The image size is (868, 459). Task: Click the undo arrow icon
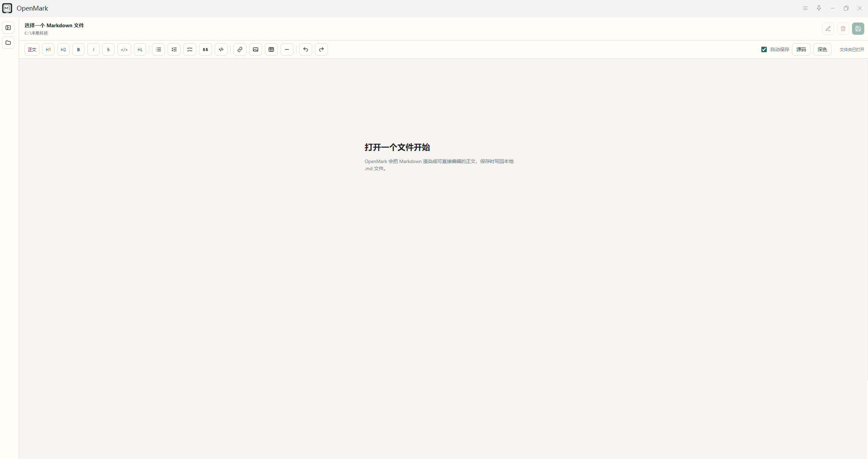tap(306, 49)
